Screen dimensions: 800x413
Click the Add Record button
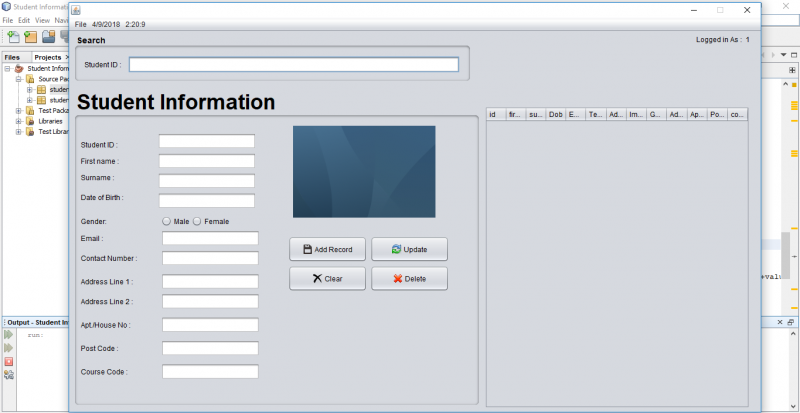328,250
